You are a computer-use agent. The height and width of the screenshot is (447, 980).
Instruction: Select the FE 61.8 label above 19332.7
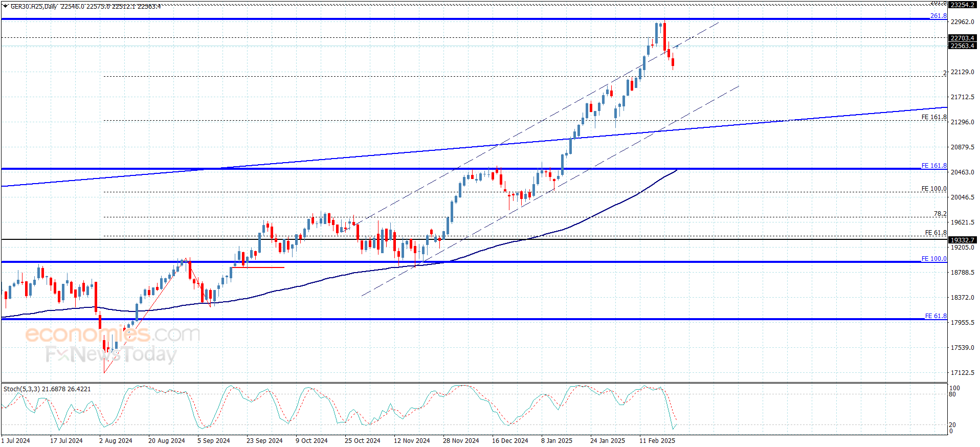coord(936,233)
